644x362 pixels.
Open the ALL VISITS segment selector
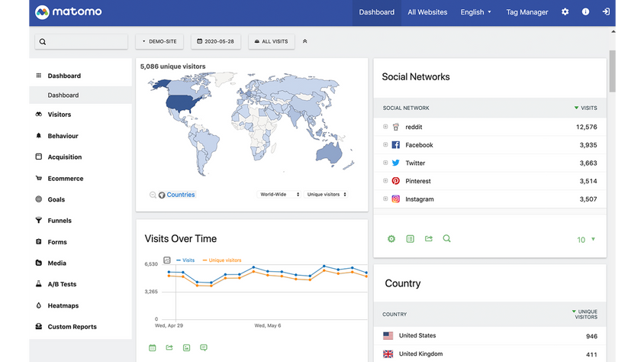272,41
